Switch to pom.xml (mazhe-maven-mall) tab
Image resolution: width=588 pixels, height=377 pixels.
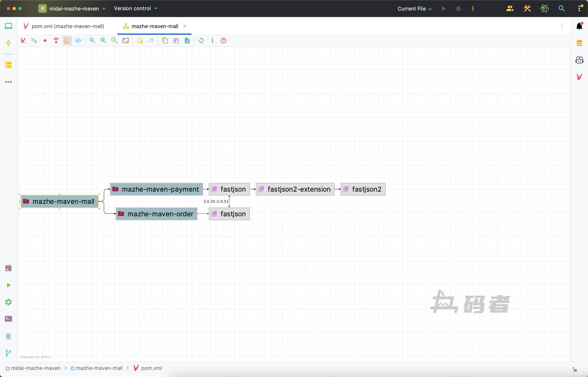(x=68, y=26)
